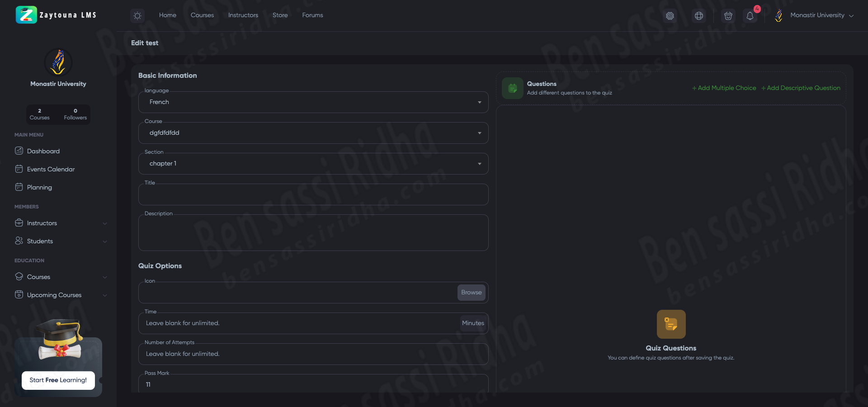This screenshot has width=868, height=407.
Task: Open the notifications bell
Action: [750, 16]
